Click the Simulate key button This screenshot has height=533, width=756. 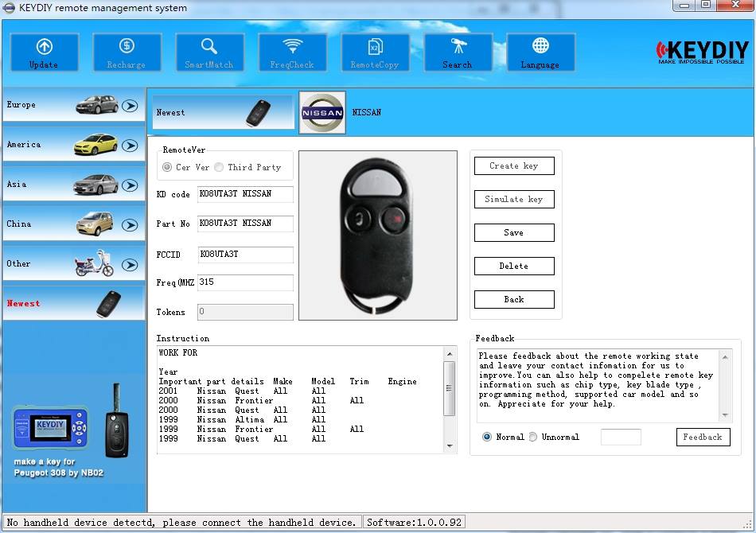pyautogui.click(x=514, y=199)
